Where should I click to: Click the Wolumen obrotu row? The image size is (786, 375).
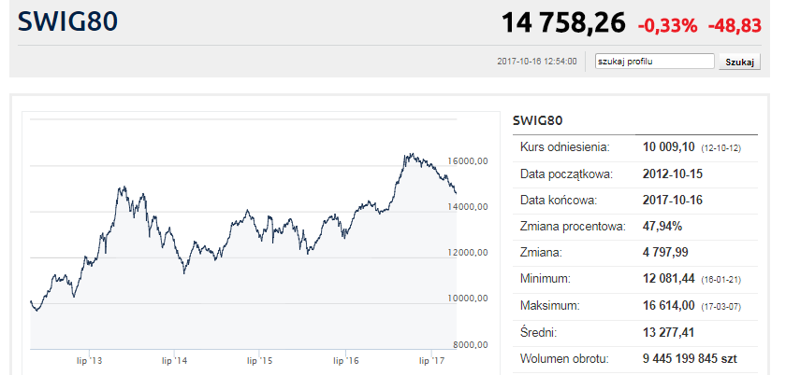635,359
